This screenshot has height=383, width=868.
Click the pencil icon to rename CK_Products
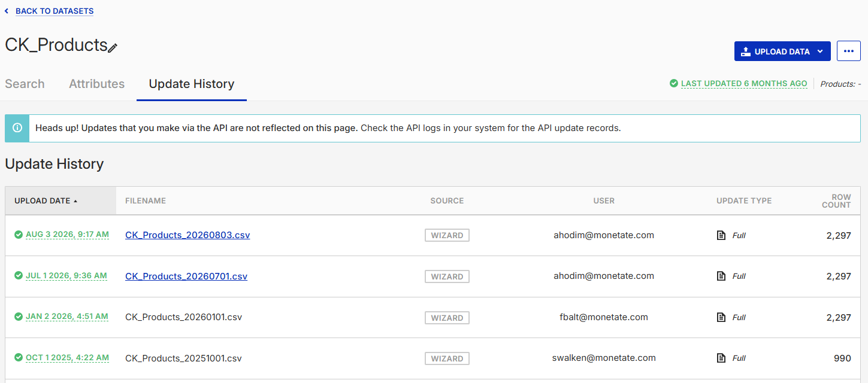coord(113,48)
